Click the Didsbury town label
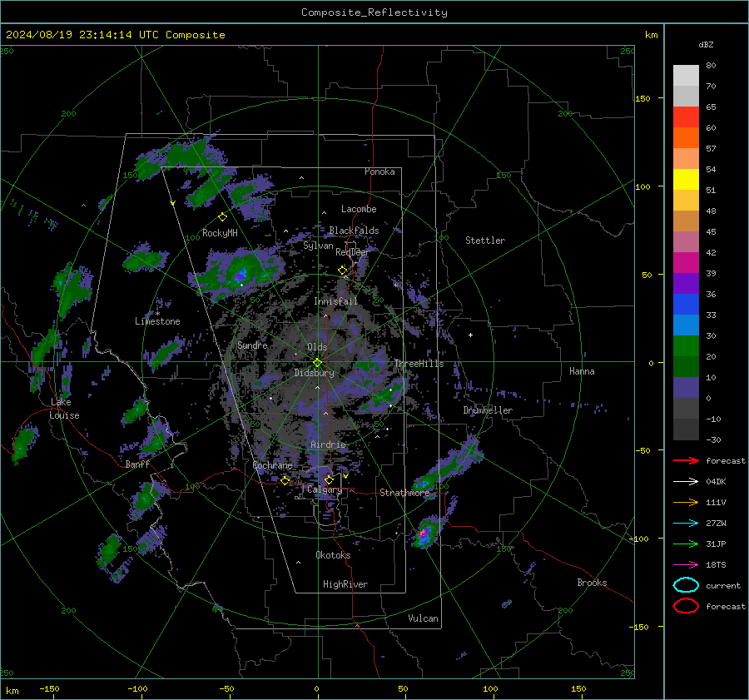This screenshot has width=749, height=700. click(314, 373)
